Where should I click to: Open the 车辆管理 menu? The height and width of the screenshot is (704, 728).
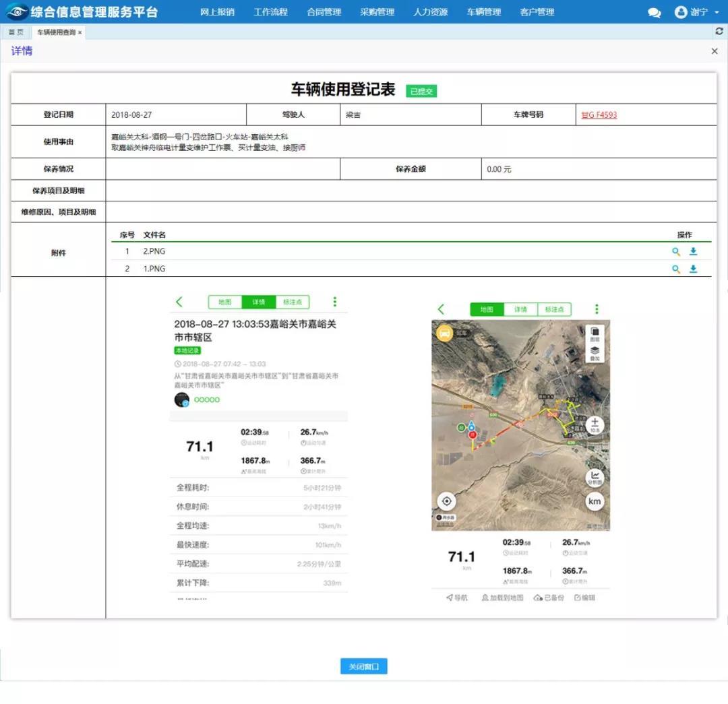[x=483, y=12]
